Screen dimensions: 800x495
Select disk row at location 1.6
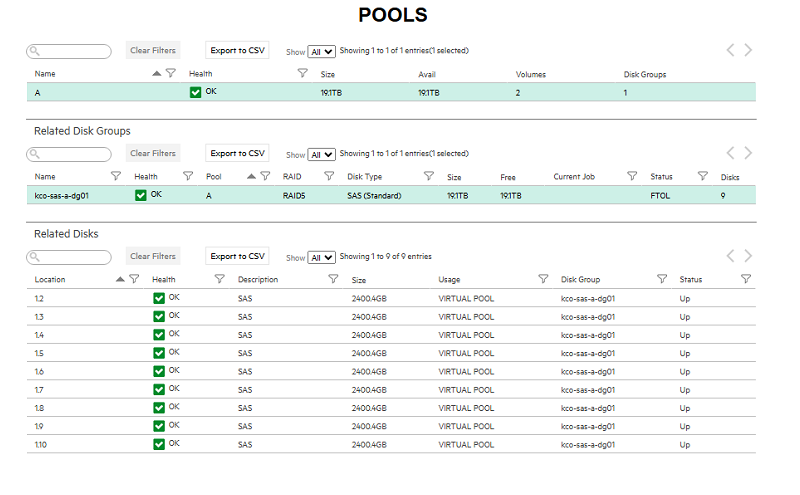(391, 372)
